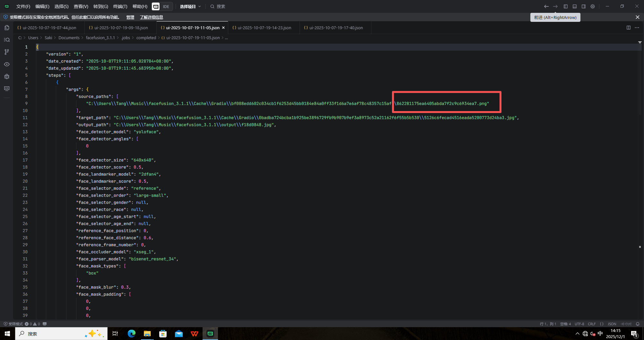
Task: Open settings gear in the title bar
Action: click(x=593, y=6)
